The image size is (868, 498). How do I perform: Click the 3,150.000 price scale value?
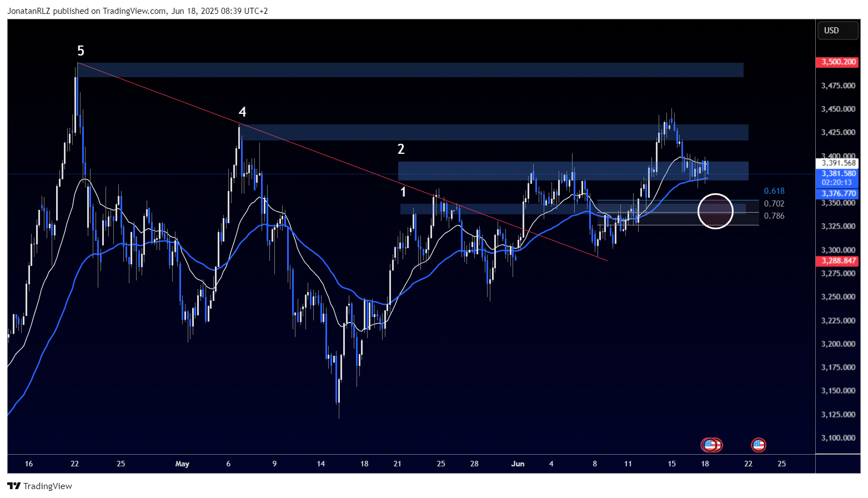click(838, 390)
